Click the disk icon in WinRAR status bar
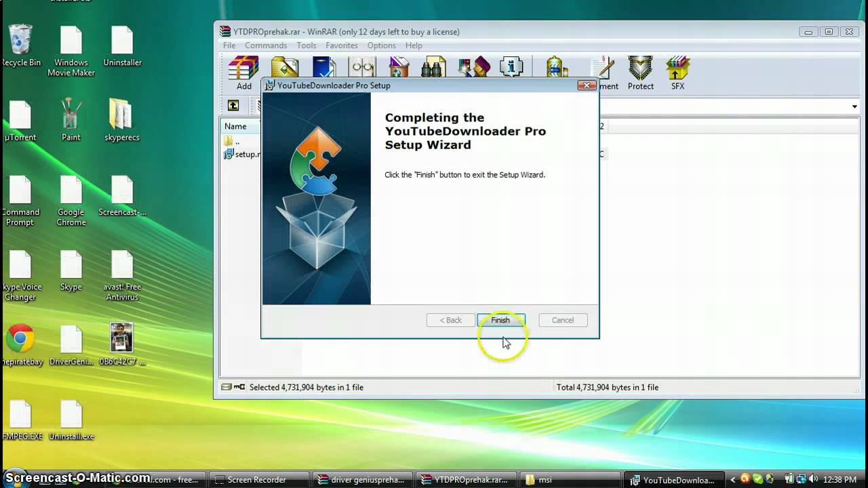This screenshot has height=488, width=868. pyautogui.click(x=226, y=387)
